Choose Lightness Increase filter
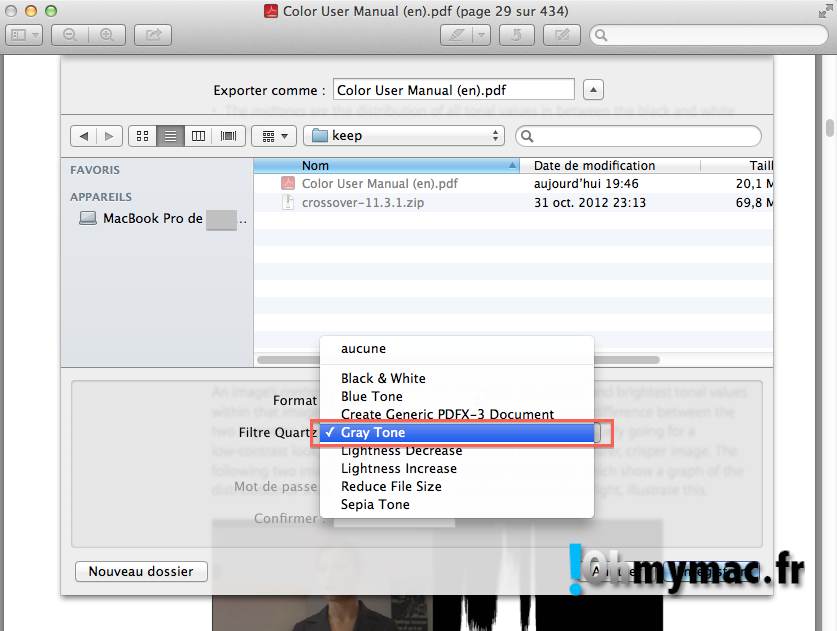This screenshot has width=837, height=631. click(x=456, y=468)
